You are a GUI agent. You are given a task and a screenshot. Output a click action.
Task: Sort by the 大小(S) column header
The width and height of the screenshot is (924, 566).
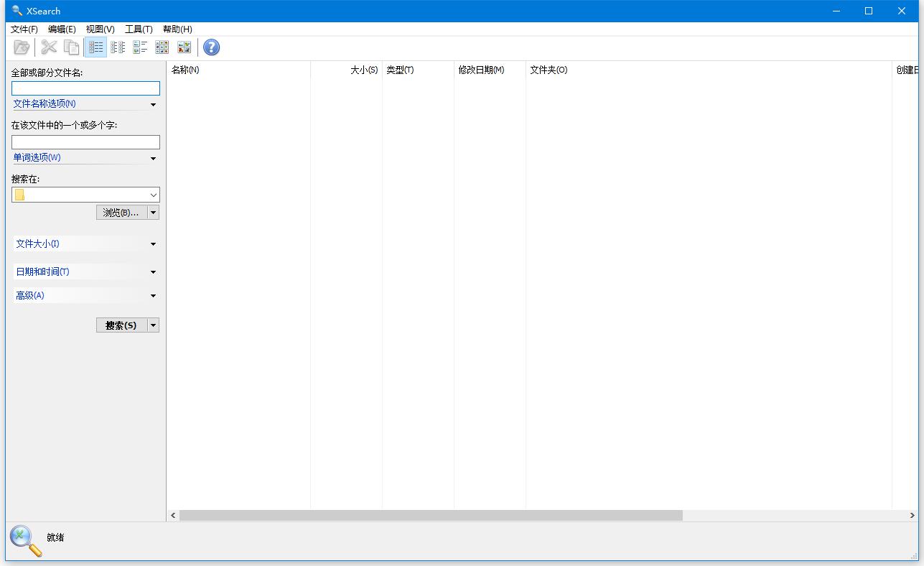[346, 70]
